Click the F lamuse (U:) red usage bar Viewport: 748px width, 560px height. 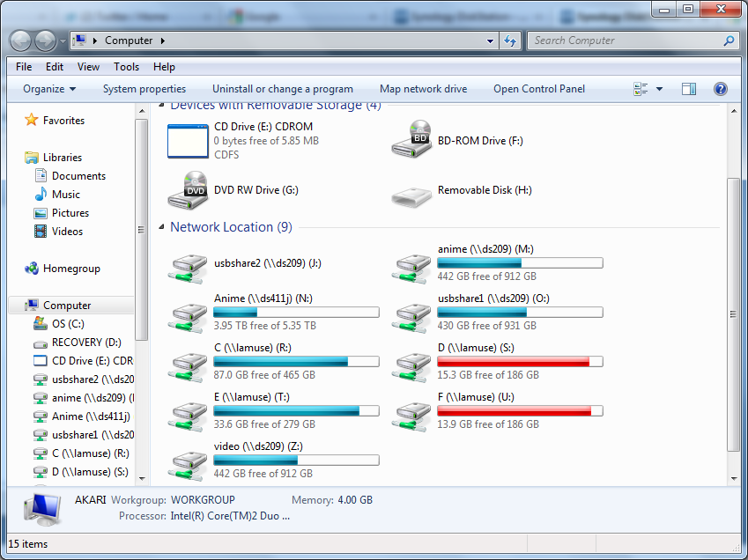(520, 411)
